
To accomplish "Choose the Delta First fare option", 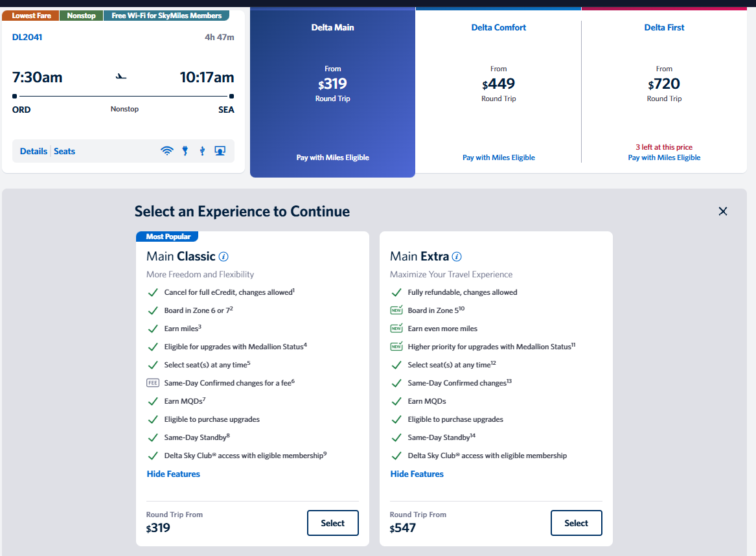I will [664, 84].
